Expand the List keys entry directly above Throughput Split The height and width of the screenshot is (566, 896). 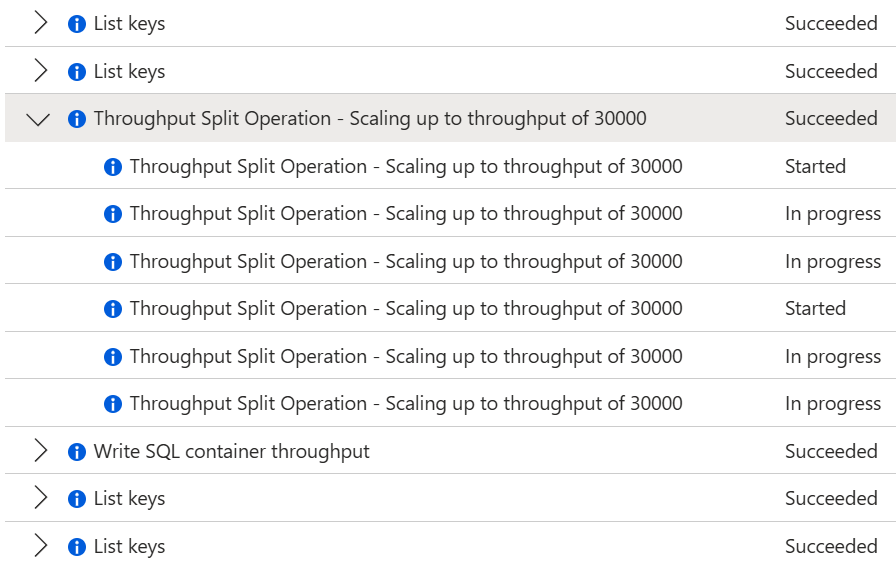click(x=40, y=71)
